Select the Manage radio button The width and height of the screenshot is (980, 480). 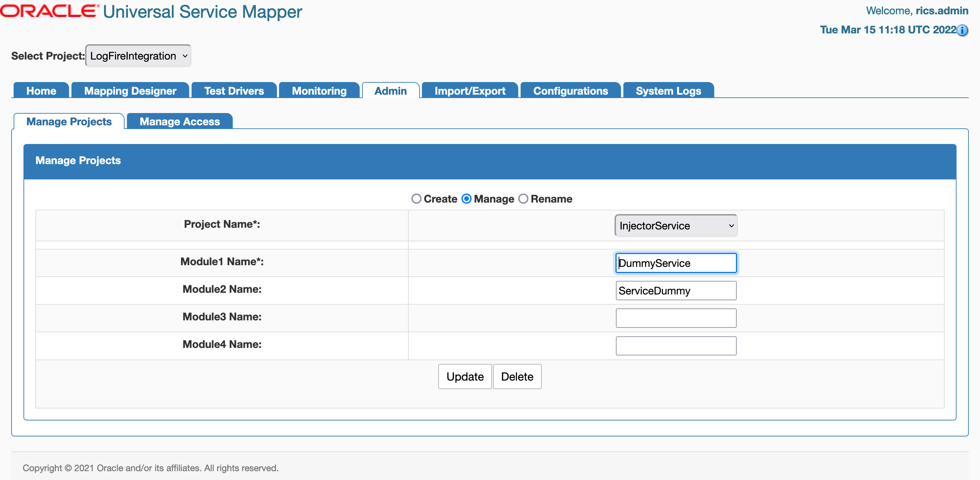pyautogui.click(x=466, y=199)
